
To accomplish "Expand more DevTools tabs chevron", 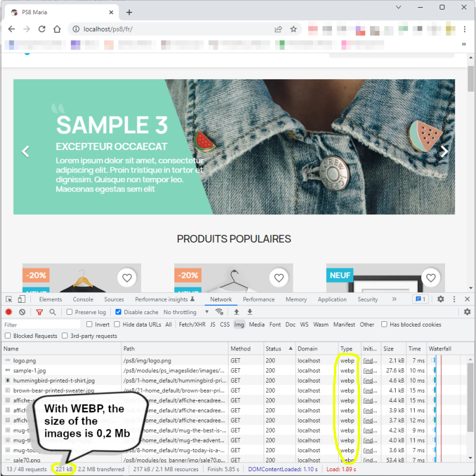I will click(x=394, y=299).
